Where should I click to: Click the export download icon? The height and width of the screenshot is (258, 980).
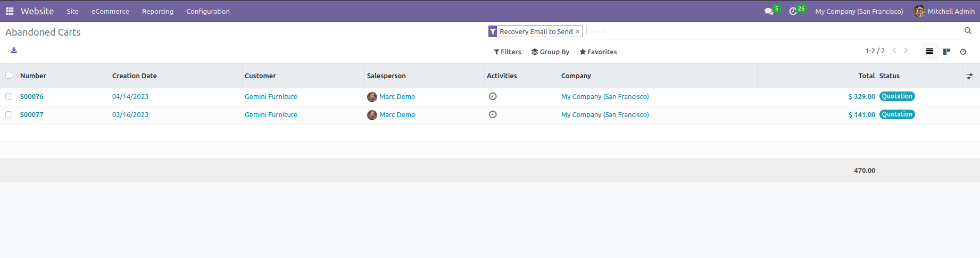(x=14, y=51)
